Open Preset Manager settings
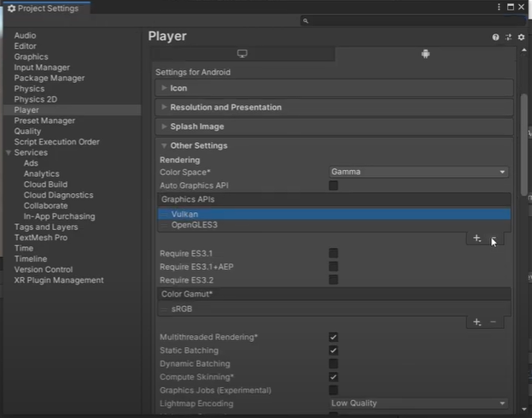This screenshot has height=418, width=532. point(44,121)
